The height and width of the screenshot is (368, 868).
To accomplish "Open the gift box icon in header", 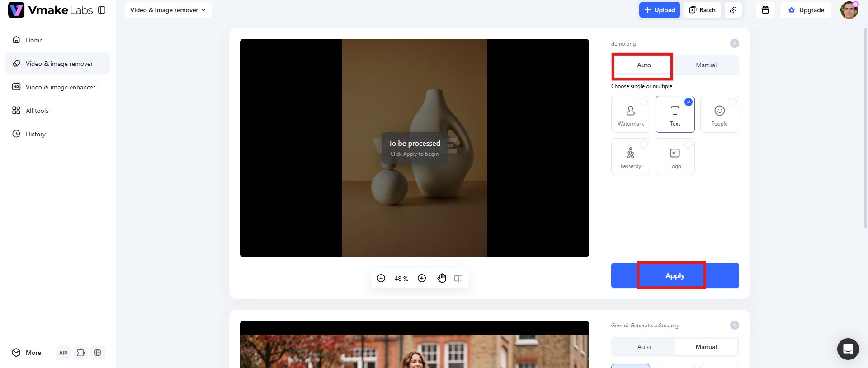I will (765, 10).
